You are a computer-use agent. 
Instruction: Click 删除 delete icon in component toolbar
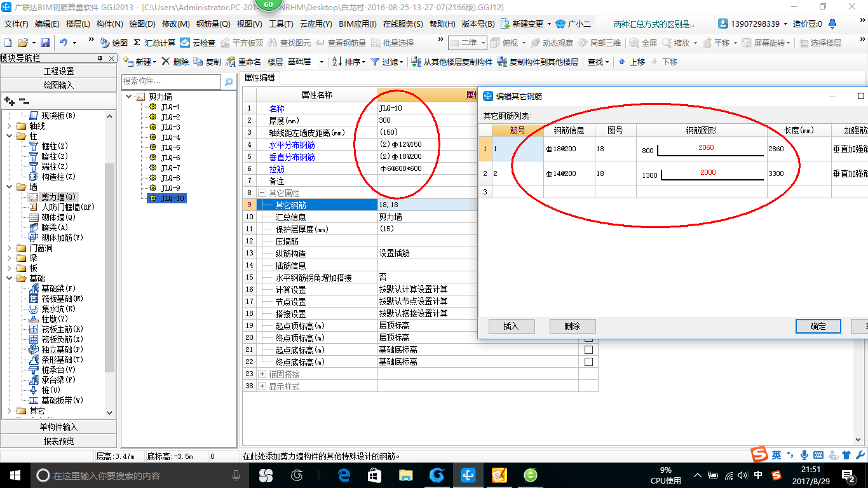coord(175,62)
